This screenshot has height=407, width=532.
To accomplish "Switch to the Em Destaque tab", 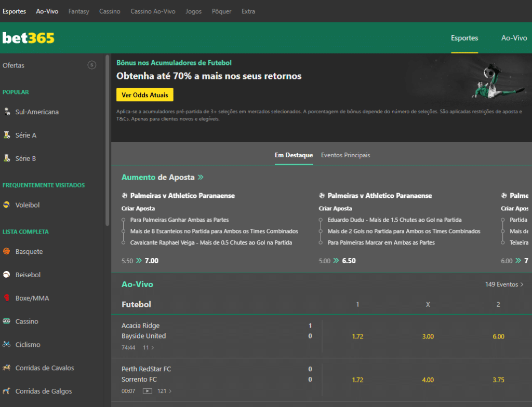I will point(294,155).
